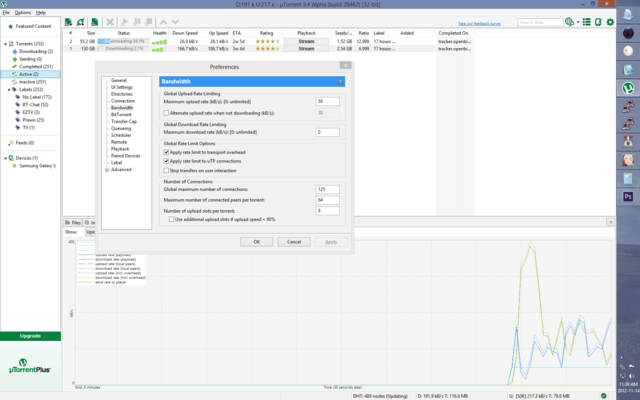Expand the Advanced preferences node
640x400 pixels.
[x=107, y=170]
